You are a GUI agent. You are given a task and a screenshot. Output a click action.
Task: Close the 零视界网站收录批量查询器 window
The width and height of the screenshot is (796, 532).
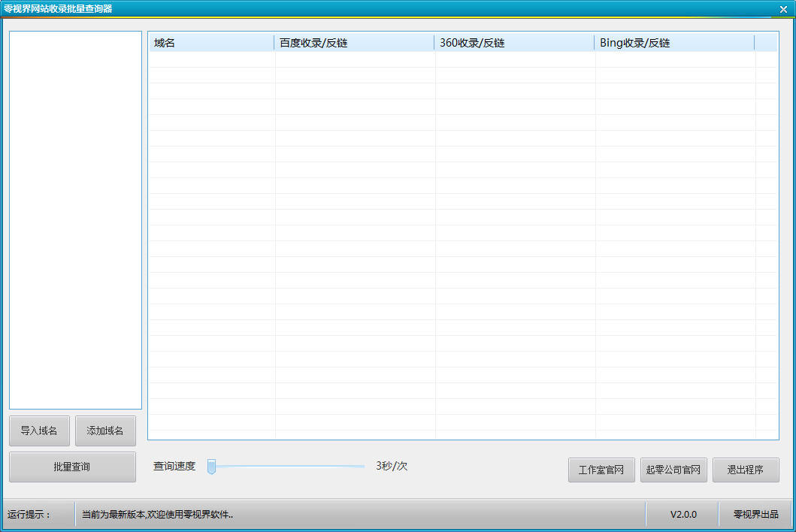(782, 9)
